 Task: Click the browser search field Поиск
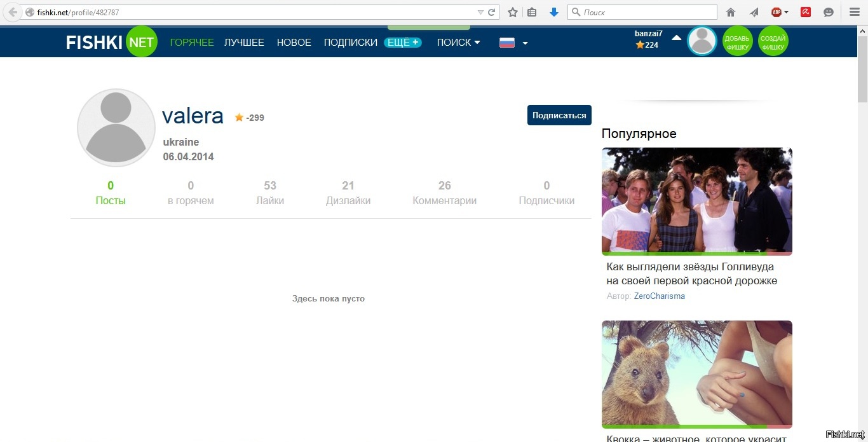tap(642, 12)
